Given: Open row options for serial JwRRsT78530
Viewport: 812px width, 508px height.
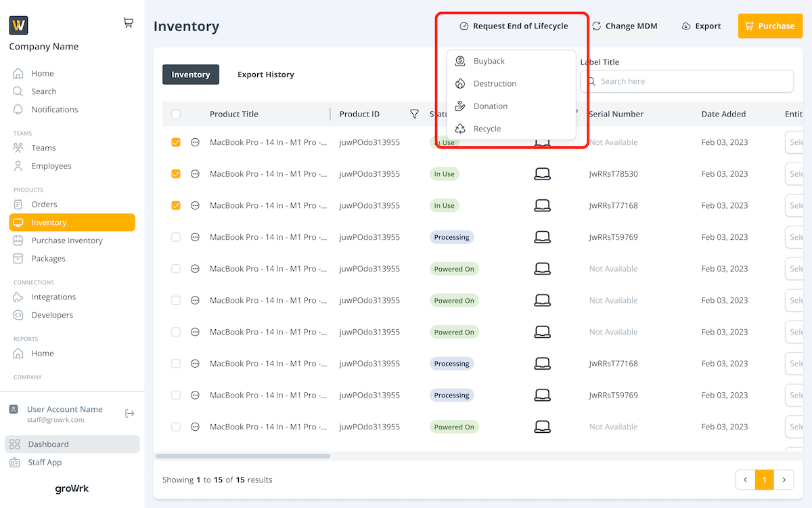Looking at the screenshot, I should 195,174.
